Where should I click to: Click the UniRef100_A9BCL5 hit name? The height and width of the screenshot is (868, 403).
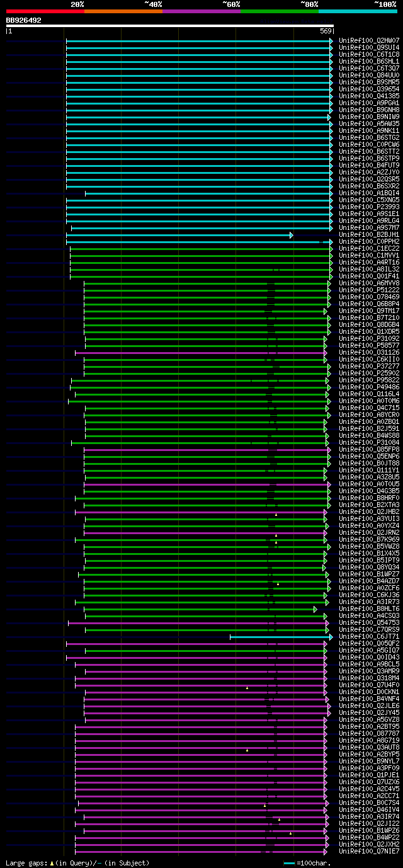(x=369, y=665)
